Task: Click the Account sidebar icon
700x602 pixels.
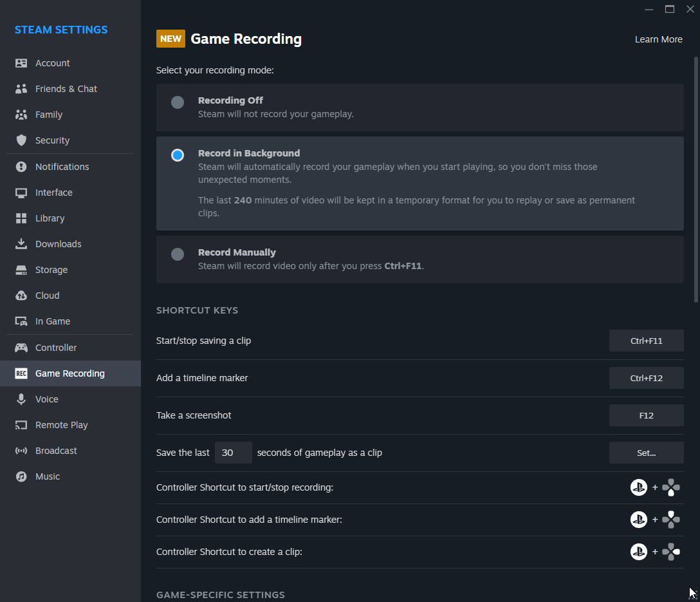Action: 21,63
